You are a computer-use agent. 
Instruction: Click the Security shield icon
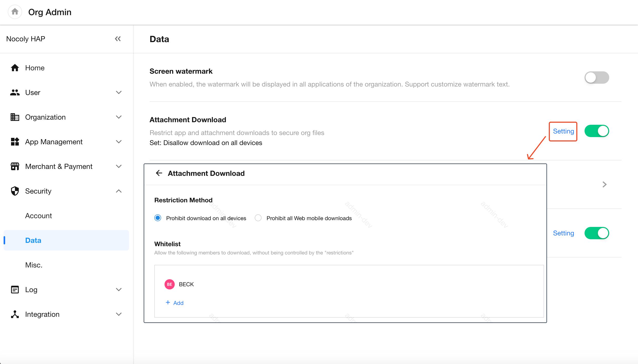[x=15, y=191]
